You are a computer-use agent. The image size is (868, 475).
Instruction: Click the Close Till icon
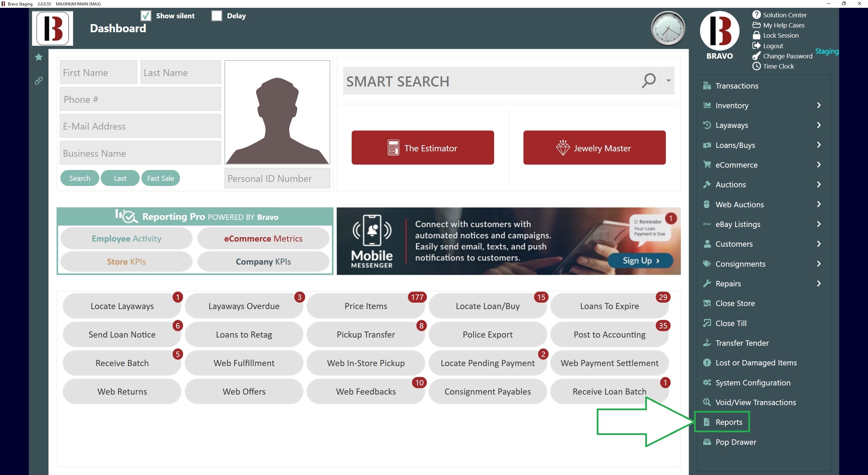click(x=707, y=323)
